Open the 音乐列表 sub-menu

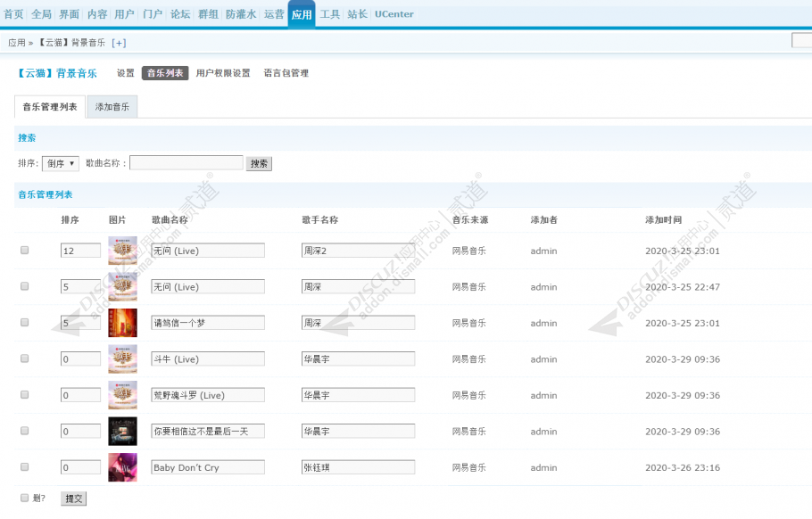tap(165, 73)
